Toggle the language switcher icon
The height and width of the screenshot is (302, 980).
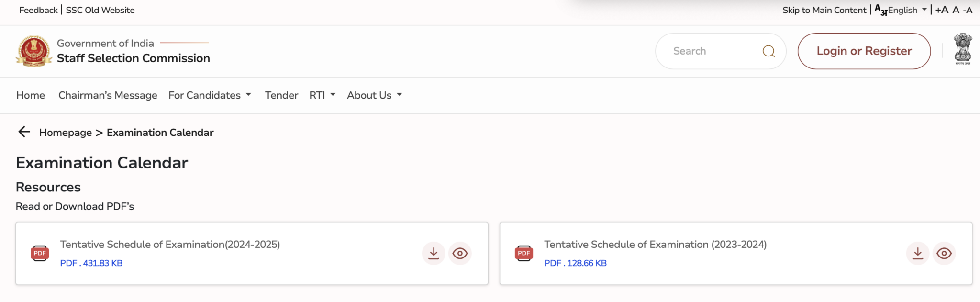coord(880,9)
